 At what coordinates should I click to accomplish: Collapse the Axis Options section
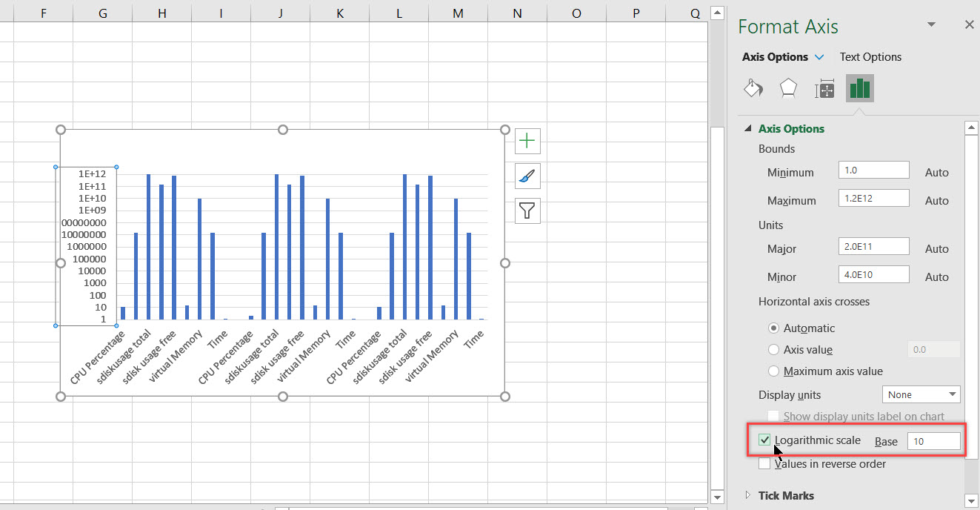(747, 129)
